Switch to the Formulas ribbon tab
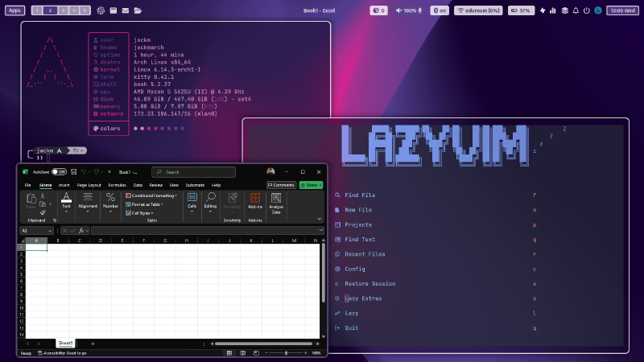 tap(117, 185)
